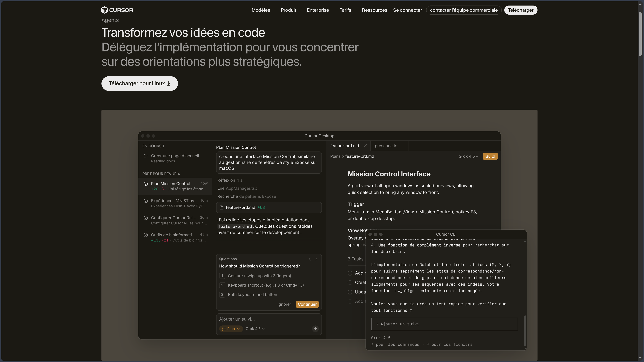Click the Cursor CLI scrollbar
The image size is (644, 362).
pyautogui.click(x=525, y=331)
